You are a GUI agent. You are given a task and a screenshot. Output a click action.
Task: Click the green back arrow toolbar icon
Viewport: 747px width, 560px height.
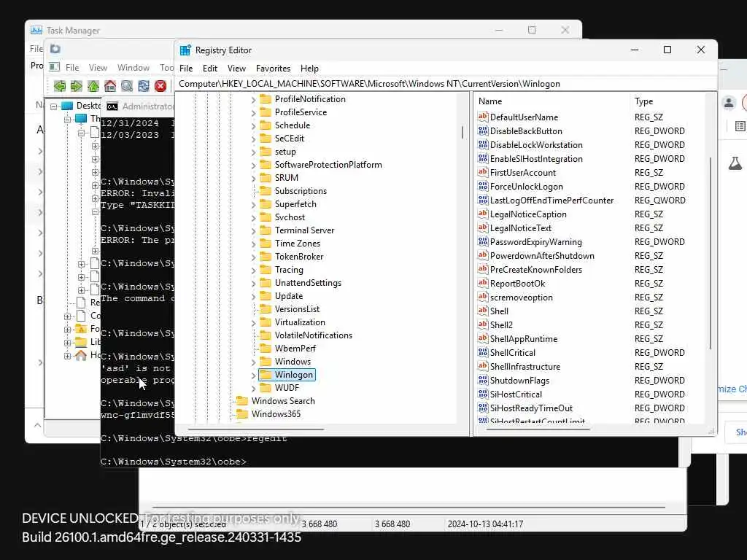click(x=60, y=86)
